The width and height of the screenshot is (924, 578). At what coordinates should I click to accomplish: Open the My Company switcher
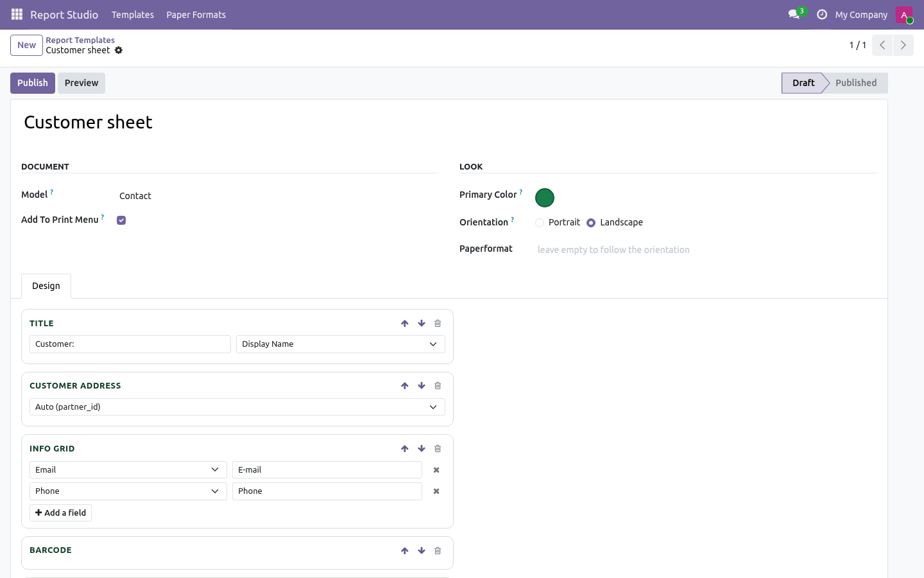point(861,15)
